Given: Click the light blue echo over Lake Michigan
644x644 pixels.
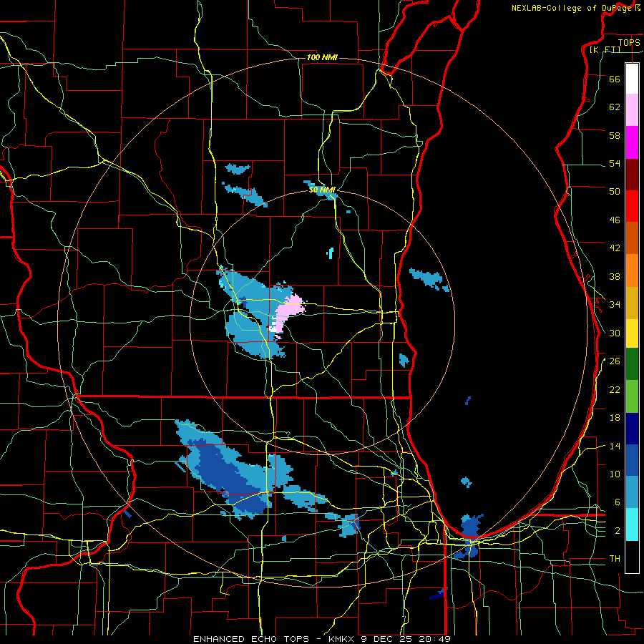Looking at the screenshot, I should point(429,279).
